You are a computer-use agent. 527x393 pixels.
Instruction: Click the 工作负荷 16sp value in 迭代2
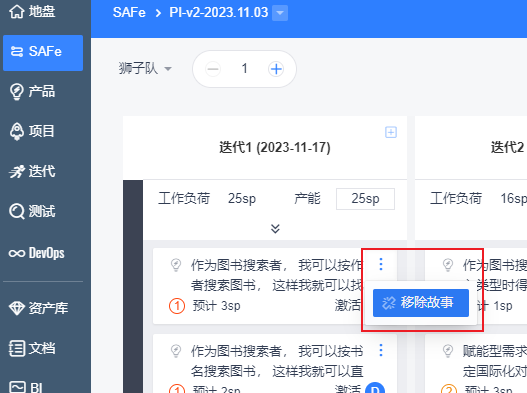tap(514, 198)
